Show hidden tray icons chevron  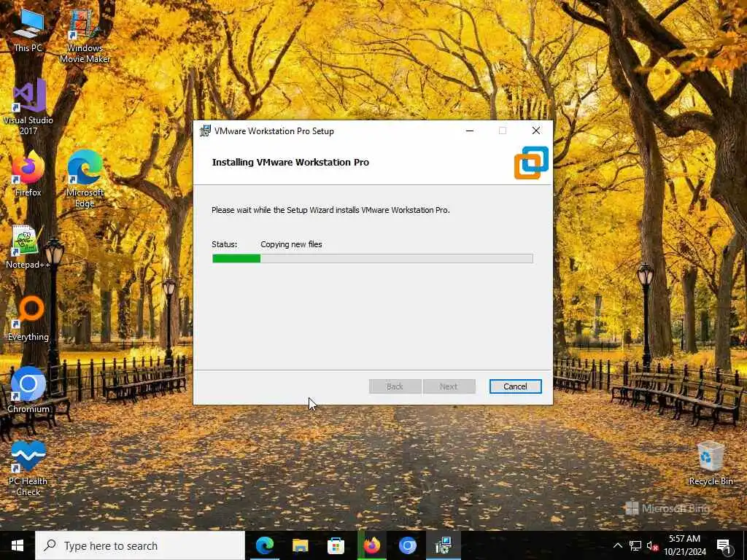click(x=617, y=545)
